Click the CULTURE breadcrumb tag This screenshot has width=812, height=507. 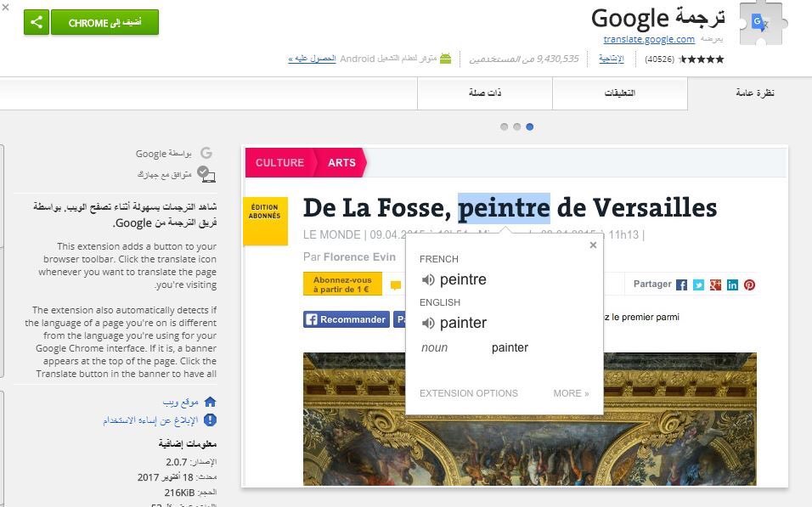coord(279,162)
